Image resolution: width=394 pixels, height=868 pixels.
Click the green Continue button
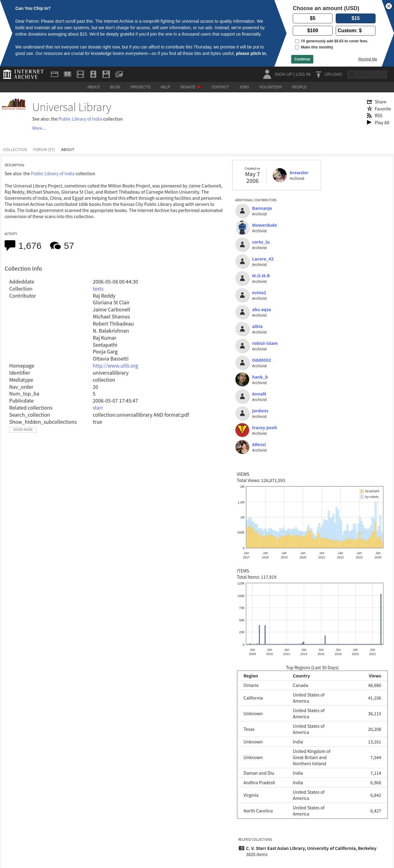click(x=302, y=59)
